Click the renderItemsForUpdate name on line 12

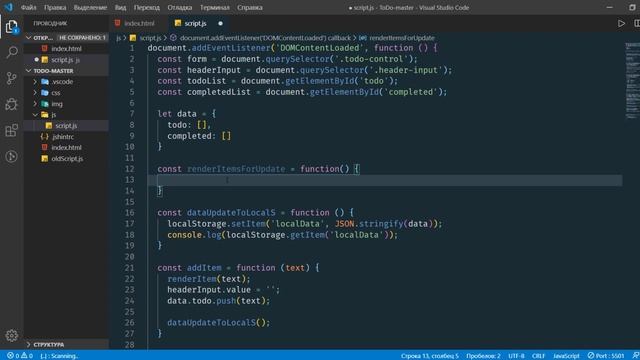tap(236, 169)
